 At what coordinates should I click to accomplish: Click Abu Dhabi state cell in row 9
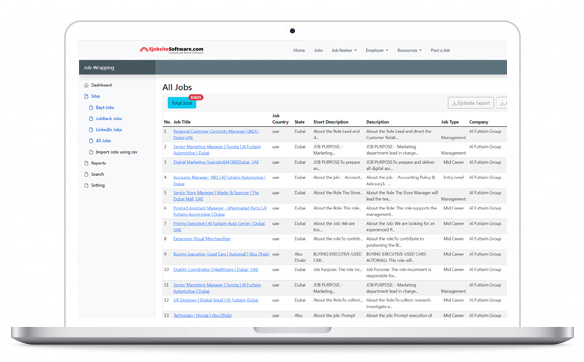tap(300, 257)
